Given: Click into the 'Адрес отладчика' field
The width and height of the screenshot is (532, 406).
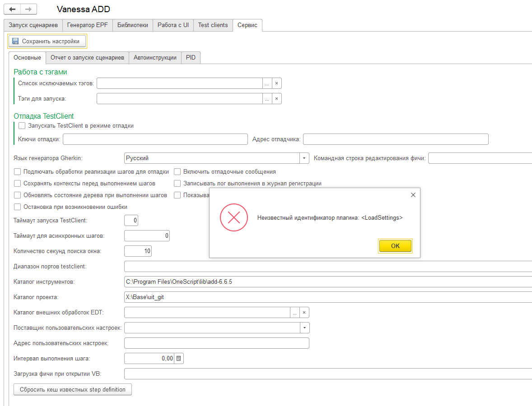Looking at the screenshot, I should (x=396, y=139).
